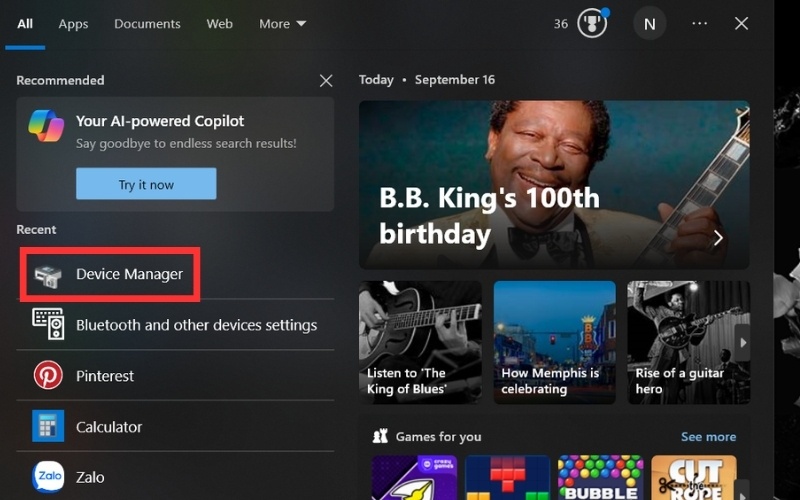Open the How Memphis is celebrating card
This screenshot has height=500, width=800.
554,342
